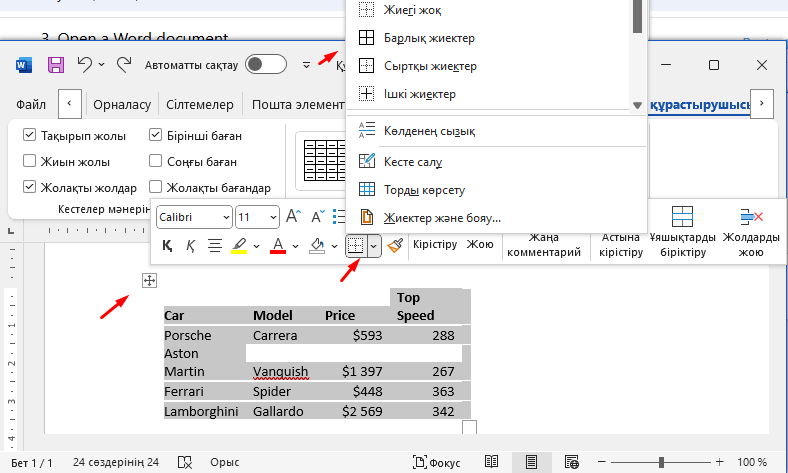Apply bullet list from mini toolbar
This screenshot has width=788, height=473.
(x=339, y=217)
